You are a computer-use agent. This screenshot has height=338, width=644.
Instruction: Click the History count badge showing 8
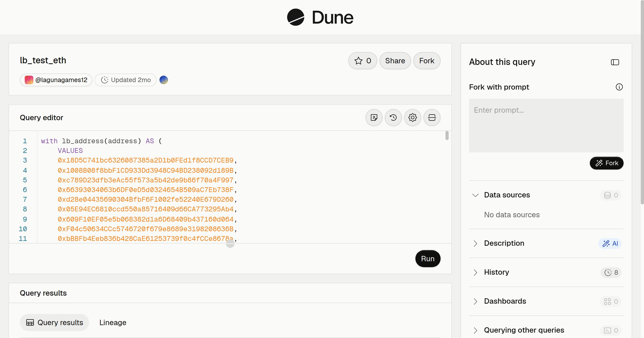tap(611, 272)
